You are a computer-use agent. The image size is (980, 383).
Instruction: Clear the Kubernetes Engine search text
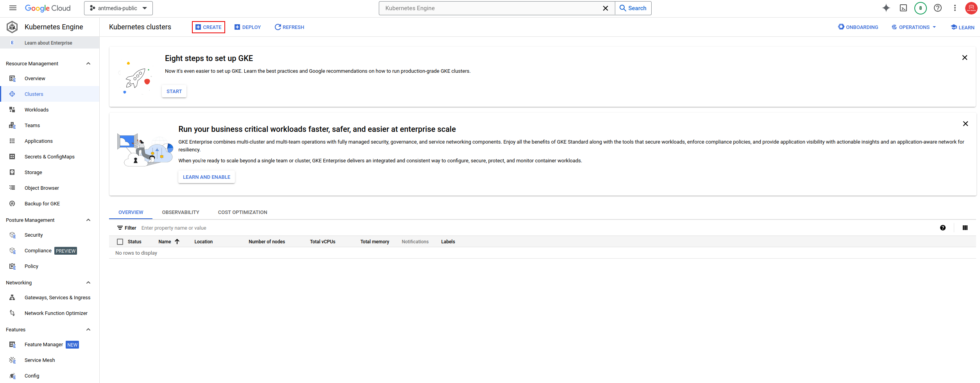(x=606, y=8)
